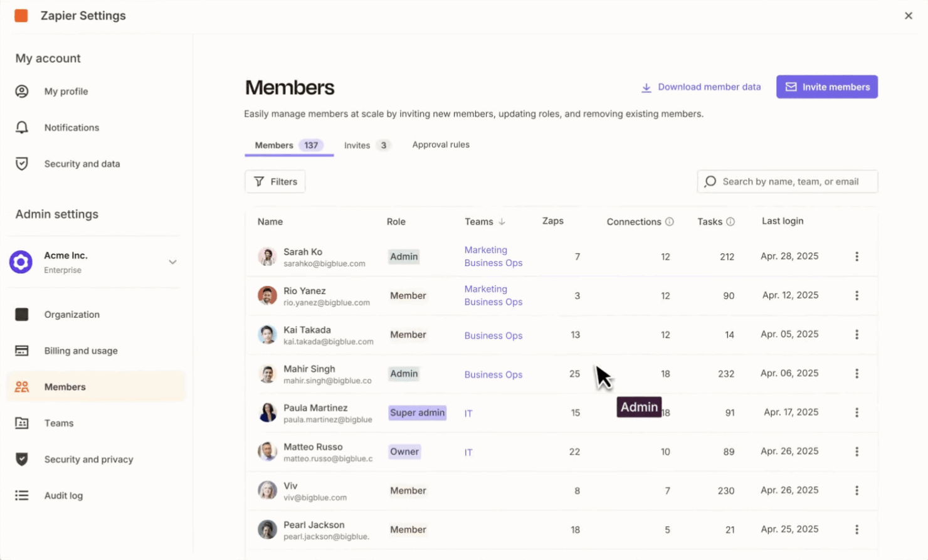
Task: Open the Approval rules tab
Action: coord(440,144)
